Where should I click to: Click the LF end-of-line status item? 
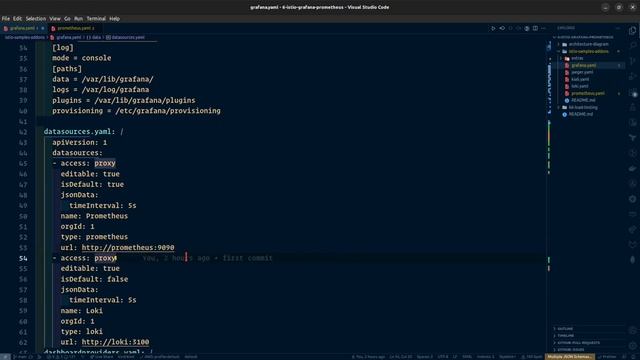455,356
